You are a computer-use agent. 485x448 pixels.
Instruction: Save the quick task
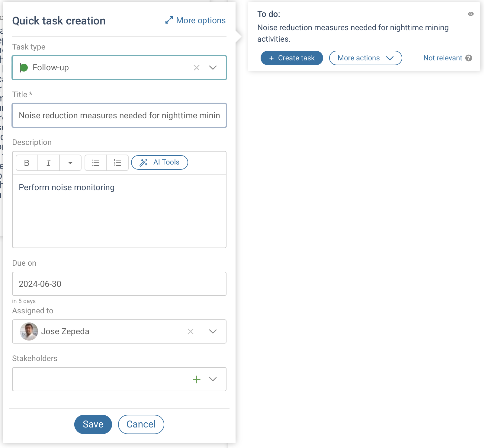[93, 424]
